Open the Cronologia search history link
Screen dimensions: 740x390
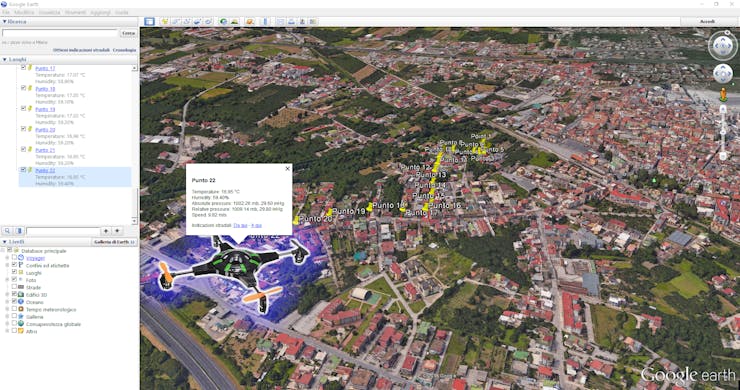[x=124, y=50]
